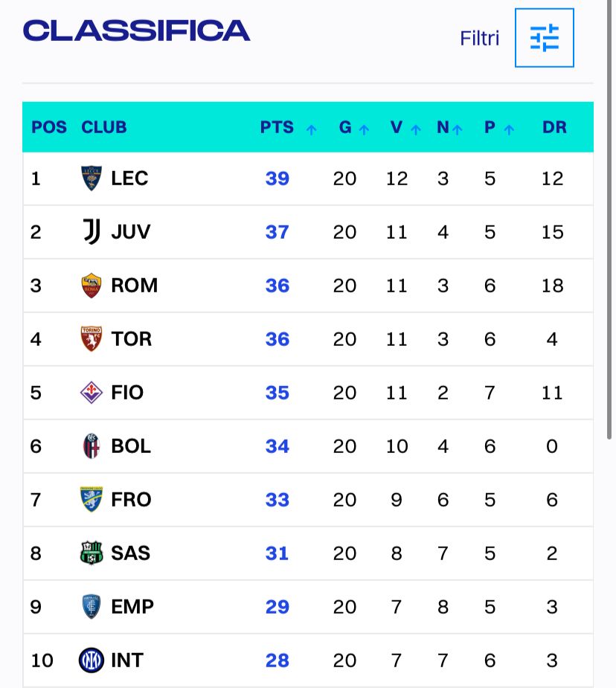616x688 pixels.
Task: Click the Inter club logo
Action: tap(91, 660)
